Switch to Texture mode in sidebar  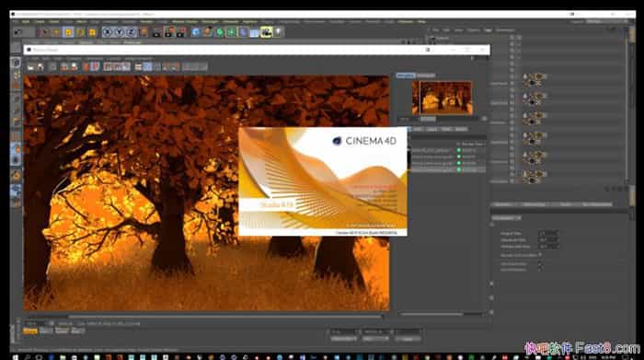coord(16,75)
